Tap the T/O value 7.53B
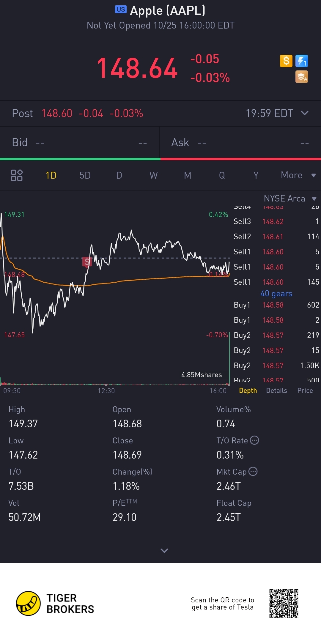This screenshot has height=644, width=321. click(x=21, y=486)
